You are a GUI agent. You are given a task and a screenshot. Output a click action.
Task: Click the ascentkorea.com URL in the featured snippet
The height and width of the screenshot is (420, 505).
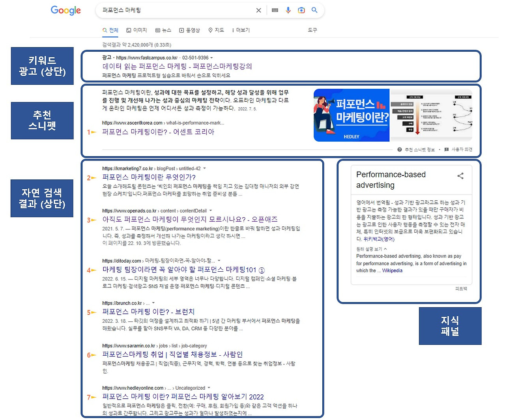point(163,123)
